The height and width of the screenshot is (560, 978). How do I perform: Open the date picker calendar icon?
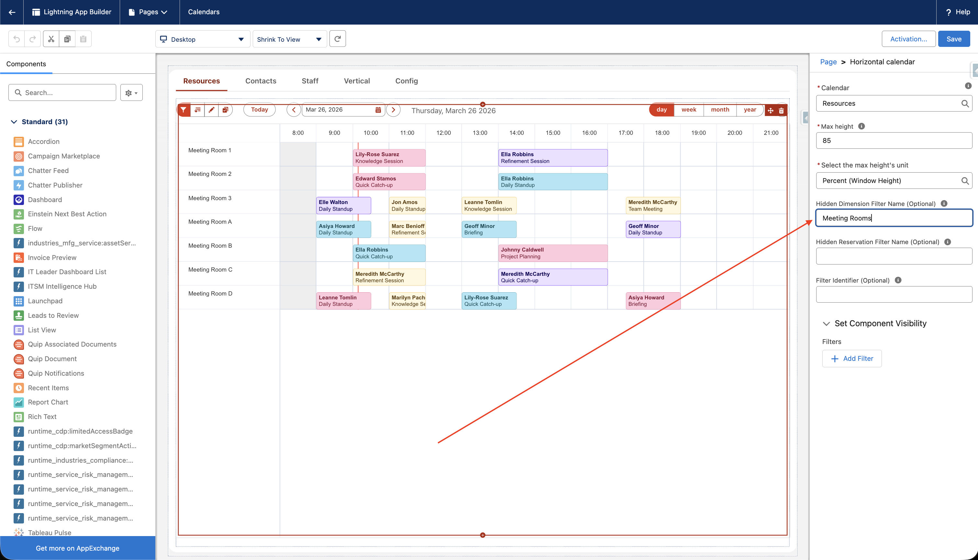pos(378,110)
